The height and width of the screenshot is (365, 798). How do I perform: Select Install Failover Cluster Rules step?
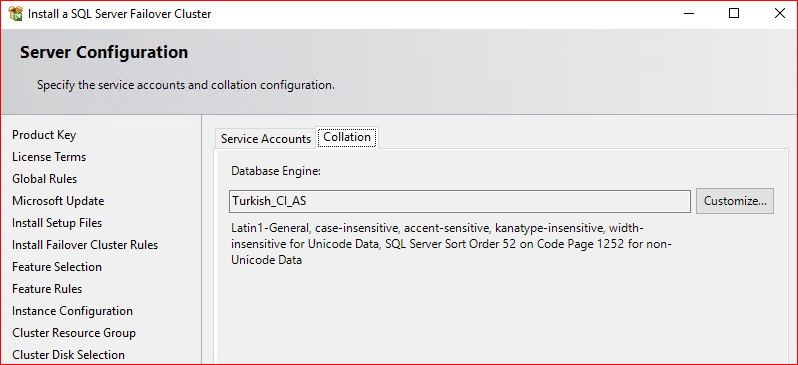pyautogui.click(x=85, y=245)
